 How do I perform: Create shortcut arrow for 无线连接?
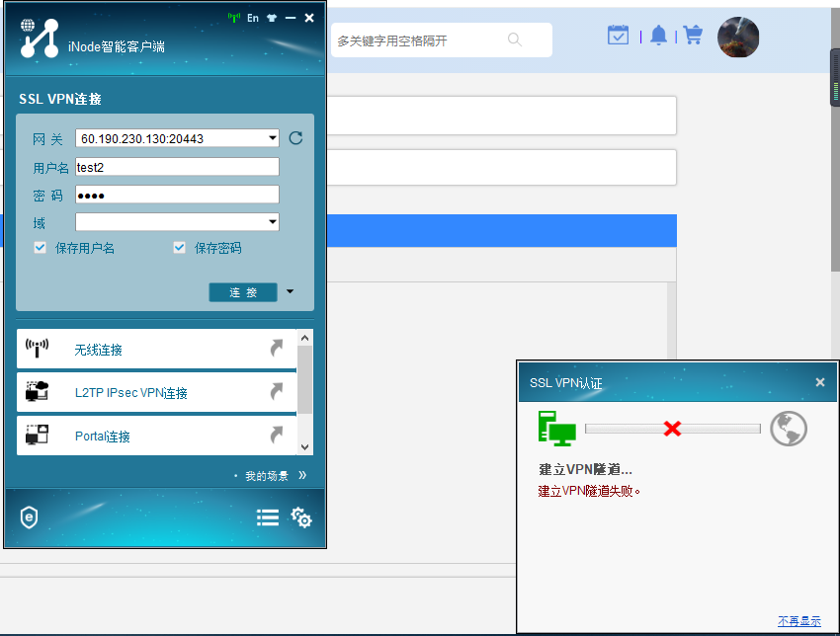point(276,348)
